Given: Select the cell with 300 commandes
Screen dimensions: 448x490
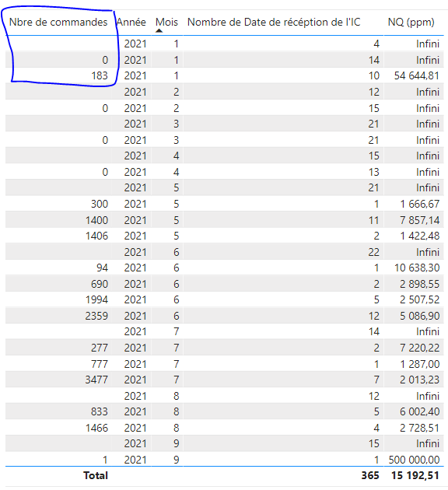Looking at the screenshot, I should click(x=100, y=204).
